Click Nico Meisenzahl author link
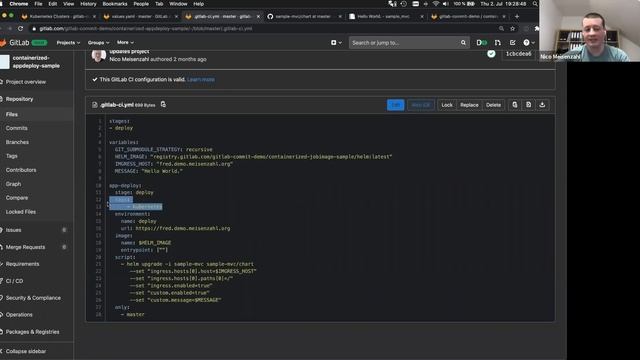The height and width of the screenshot is (360, 640). 129,59
